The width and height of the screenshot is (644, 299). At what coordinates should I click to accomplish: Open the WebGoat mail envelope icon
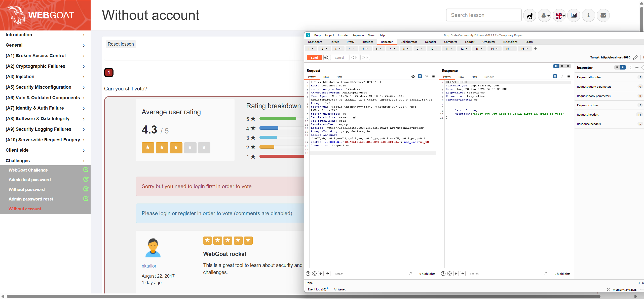(603, 15)
